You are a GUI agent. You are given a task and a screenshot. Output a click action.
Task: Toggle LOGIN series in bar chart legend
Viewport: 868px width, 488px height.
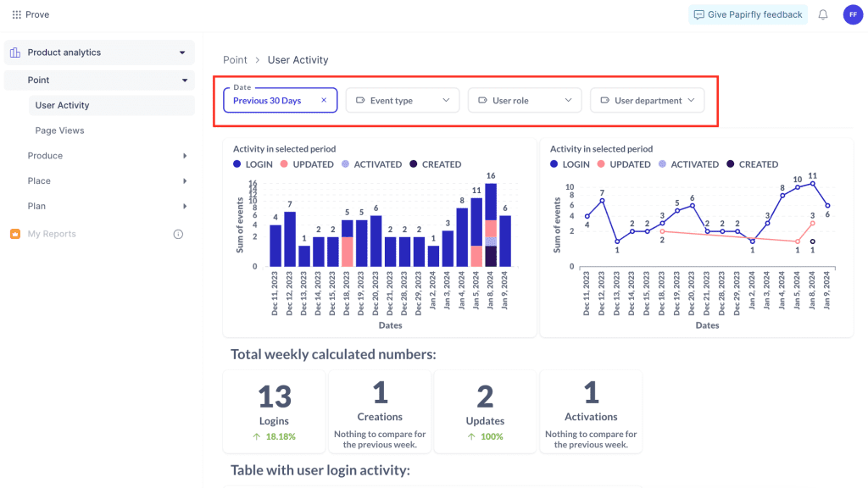tap(253, 164)
